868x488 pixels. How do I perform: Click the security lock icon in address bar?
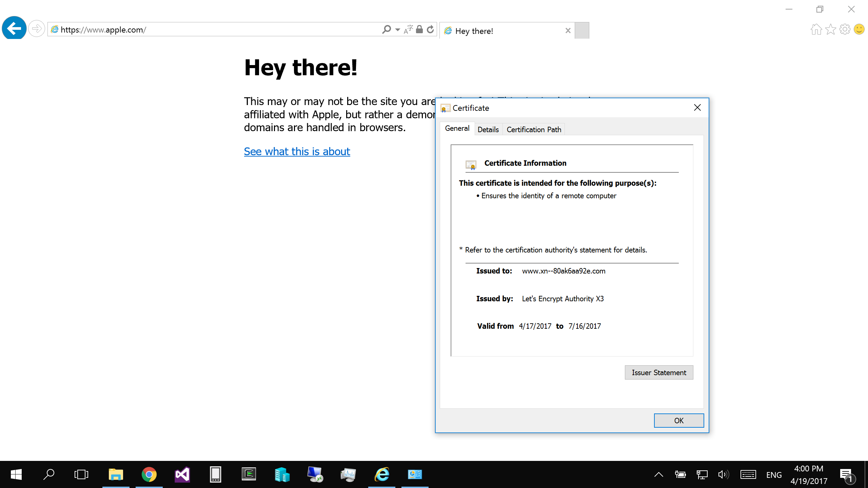(x=419, y=29)
